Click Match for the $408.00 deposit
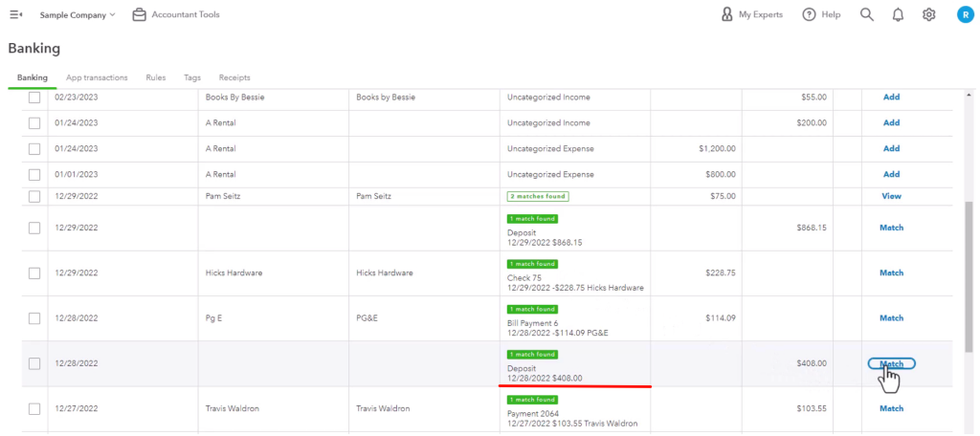This screenshot has width=980, height=436. click(x=891, y=363)
